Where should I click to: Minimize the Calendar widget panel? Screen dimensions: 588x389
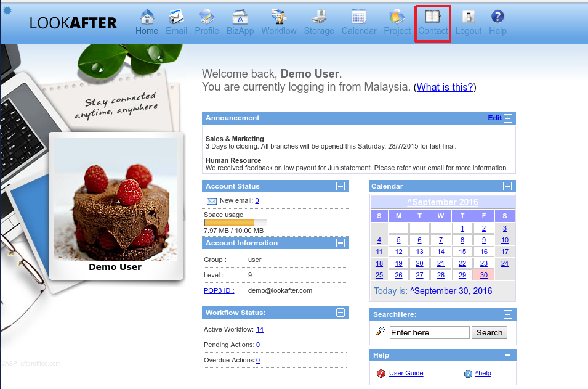click(507, 186)
